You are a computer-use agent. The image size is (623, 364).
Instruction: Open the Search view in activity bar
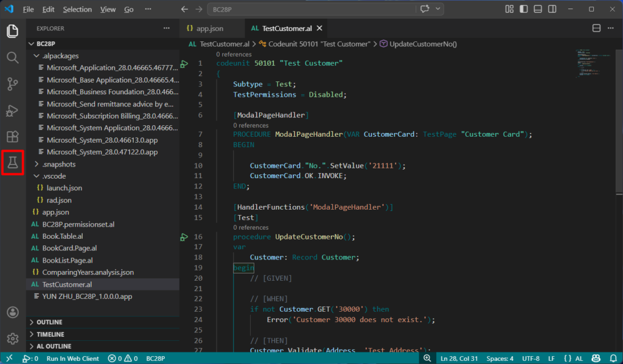pyautogui.click(x=13, y=58)
